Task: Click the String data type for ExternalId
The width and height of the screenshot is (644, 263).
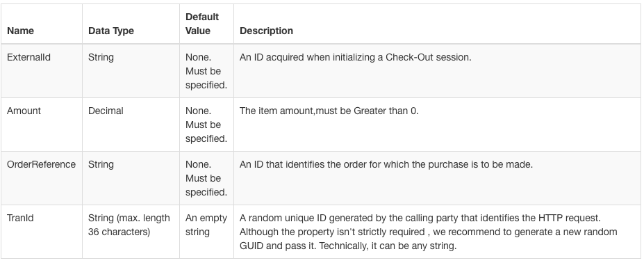Action: [101, 57]
